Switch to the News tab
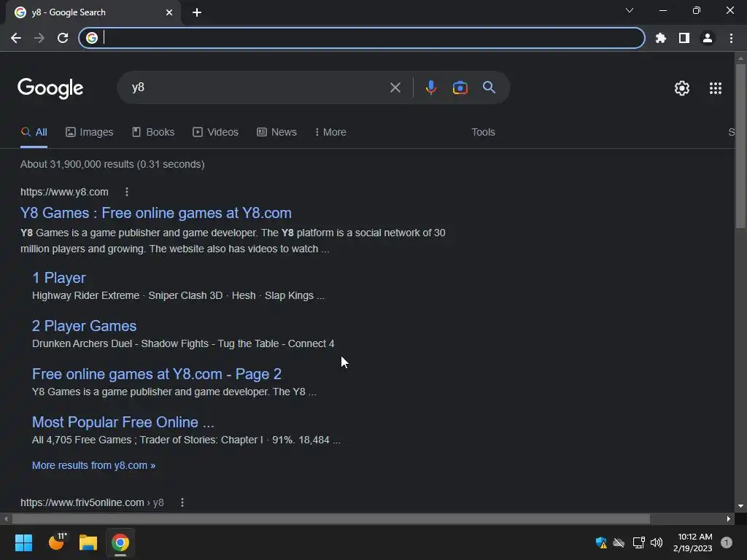This screenshot has height=560, width=747. pyautogui.click(x=276, y=133)
